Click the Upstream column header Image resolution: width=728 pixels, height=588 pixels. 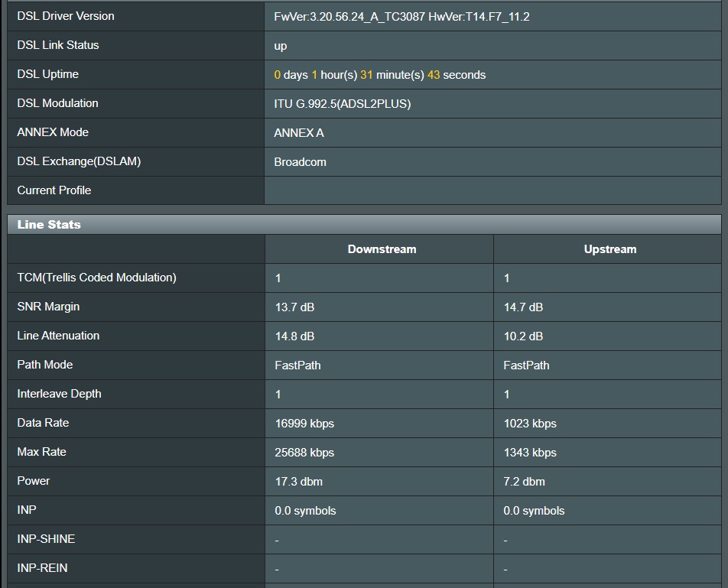pyautogui.click(x=610, y=249)
